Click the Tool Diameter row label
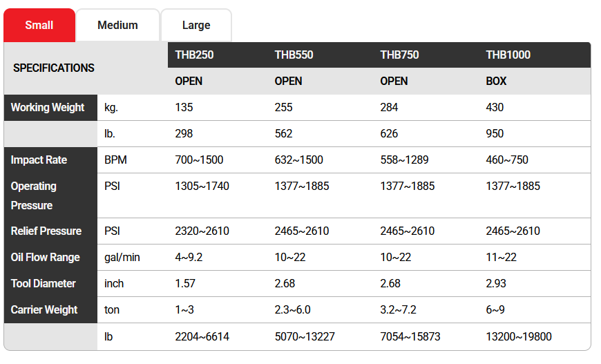The height and width of the screenshot is (364, 601). [44, 283]
